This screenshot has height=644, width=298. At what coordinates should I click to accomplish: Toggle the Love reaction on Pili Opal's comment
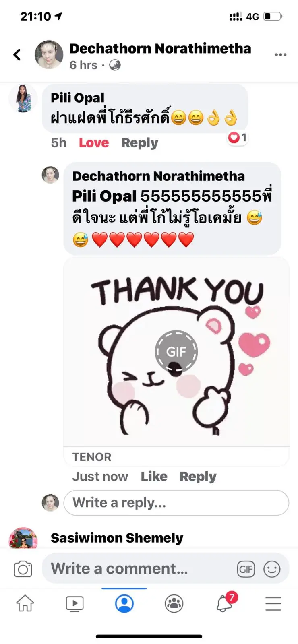(x=94, y=143)
